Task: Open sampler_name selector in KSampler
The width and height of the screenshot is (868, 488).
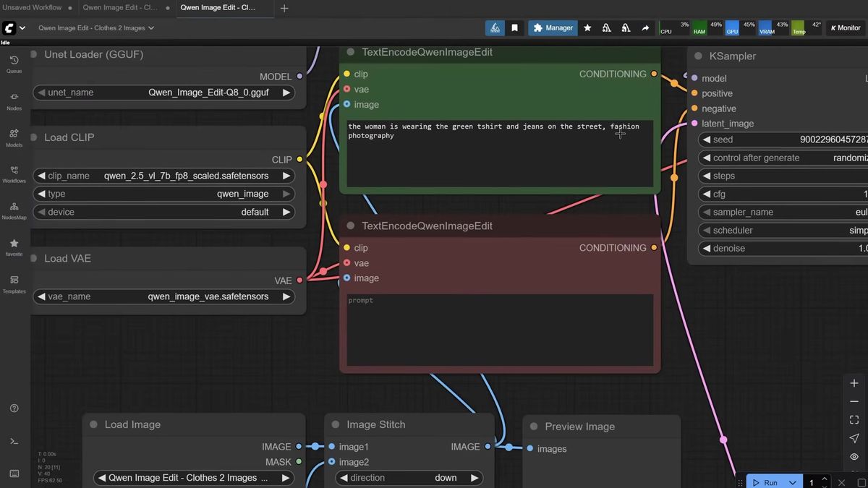Action: click(783, 212)
